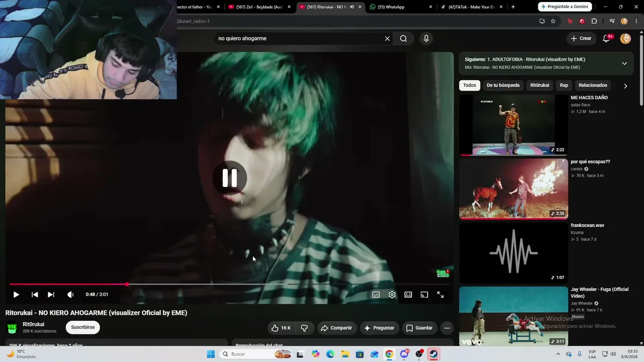Viewport: 644px width, 362px height.
Task: Filter suggestions by Rit0rukai chip
Action: click(539, 85)
